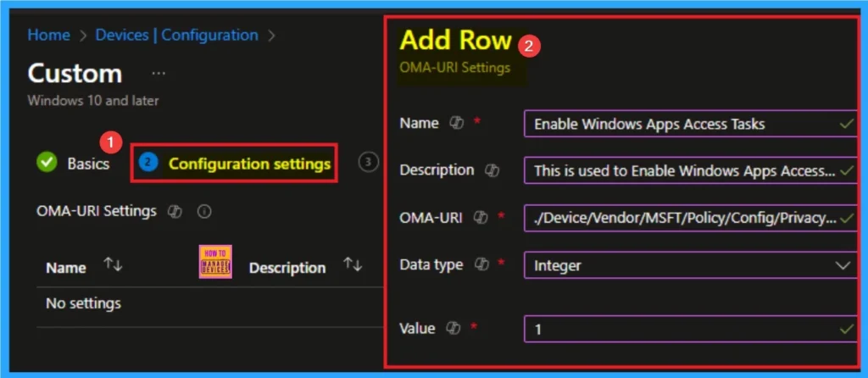Image resolution: width=868 pixels, height=378 pixels.
Task: Jump to step 3 of the wizard
Action: pos(367,162)
